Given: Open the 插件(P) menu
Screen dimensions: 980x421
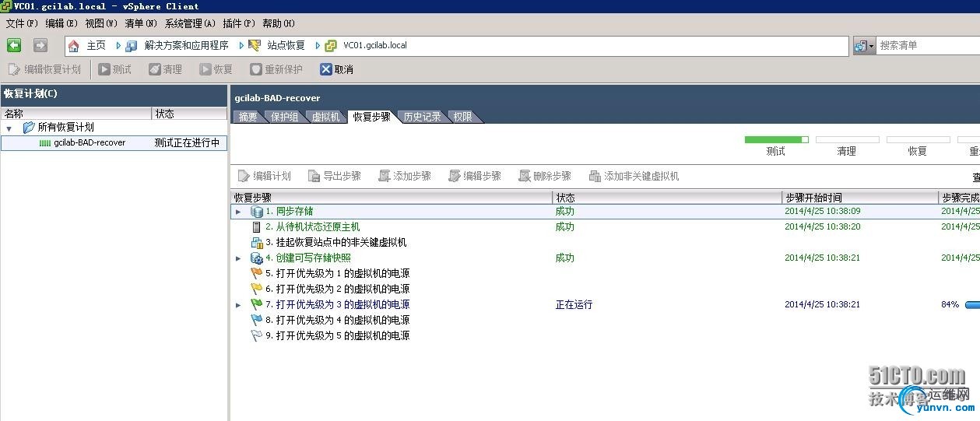Looking at the screenshot, I should click(x=239, y=23).
